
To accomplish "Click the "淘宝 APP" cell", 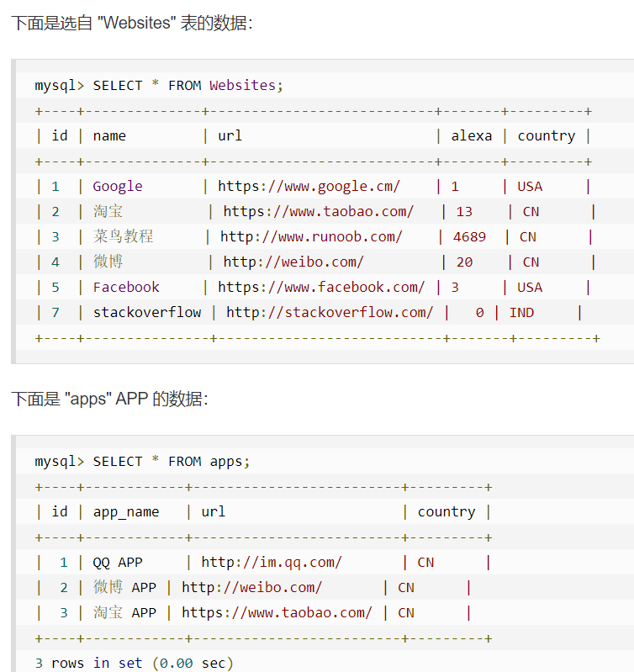I will coord(124,612).
